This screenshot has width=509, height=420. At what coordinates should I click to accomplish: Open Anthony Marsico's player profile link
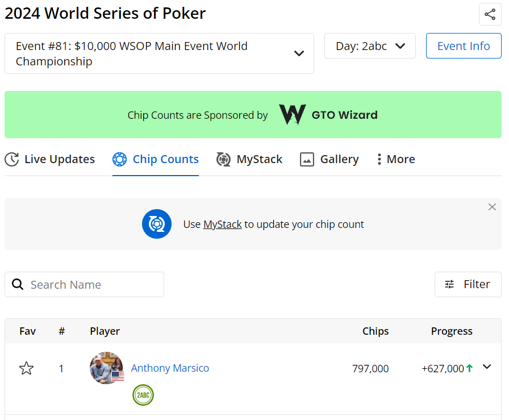170,368
